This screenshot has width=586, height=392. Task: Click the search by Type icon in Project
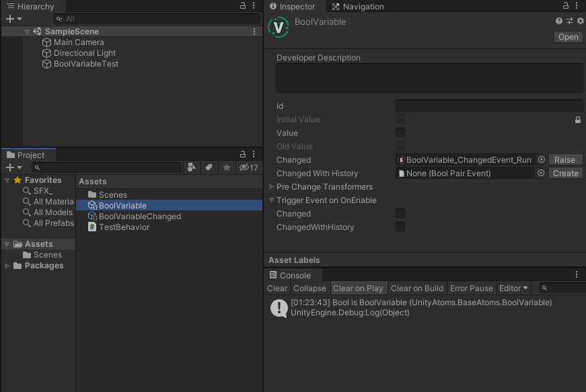pos(191,167)
